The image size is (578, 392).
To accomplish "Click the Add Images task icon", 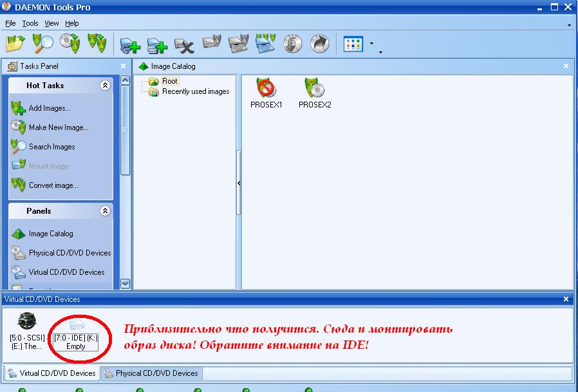I will point(18,108).
